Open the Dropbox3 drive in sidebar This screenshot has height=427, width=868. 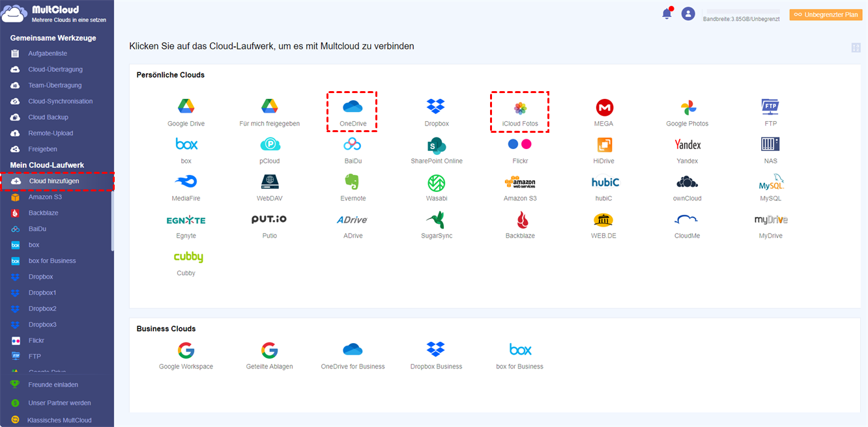42,325
